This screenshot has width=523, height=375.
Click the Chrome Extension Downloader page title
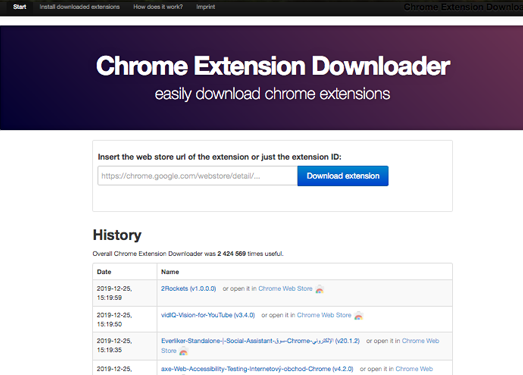coord(273,66)
